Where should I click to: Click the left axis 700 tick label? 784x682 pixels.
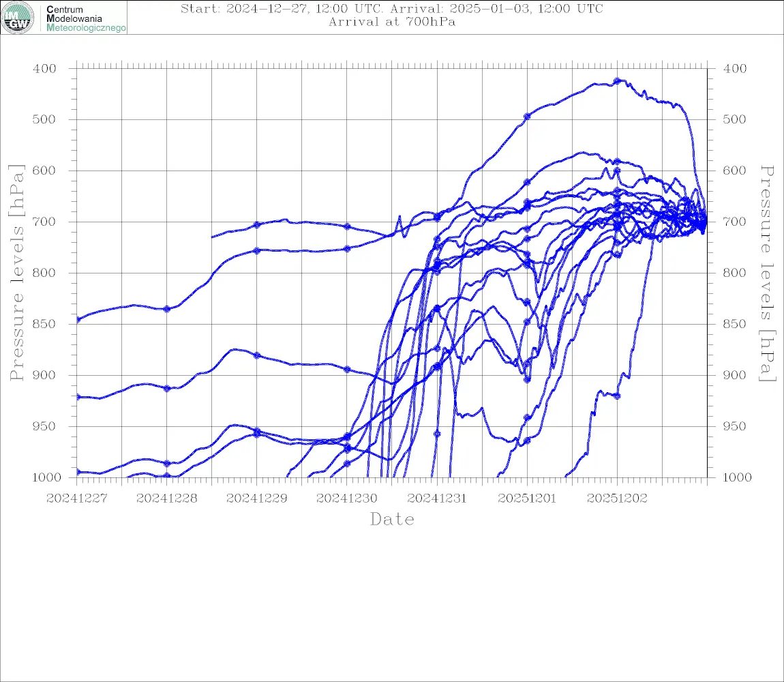point(44,222)
